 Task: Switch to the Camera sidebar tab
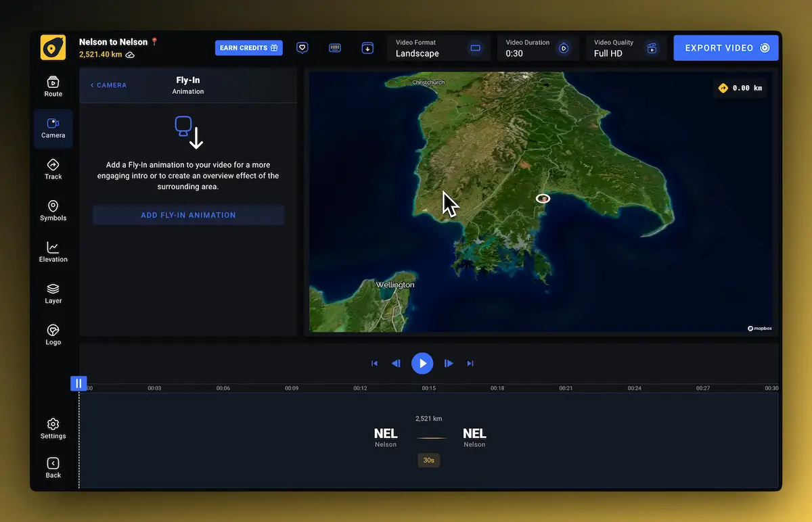[x=53, y=128]
